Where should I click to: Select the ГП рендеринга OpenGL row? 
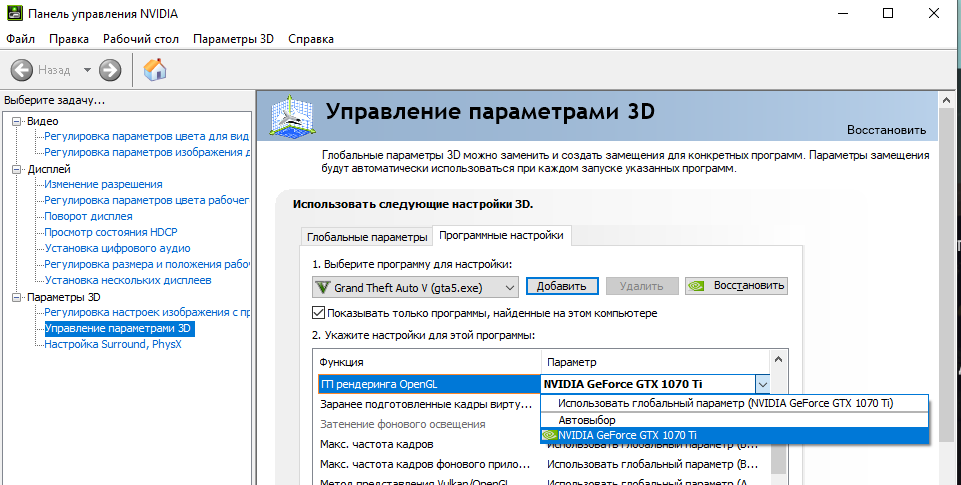429,384
